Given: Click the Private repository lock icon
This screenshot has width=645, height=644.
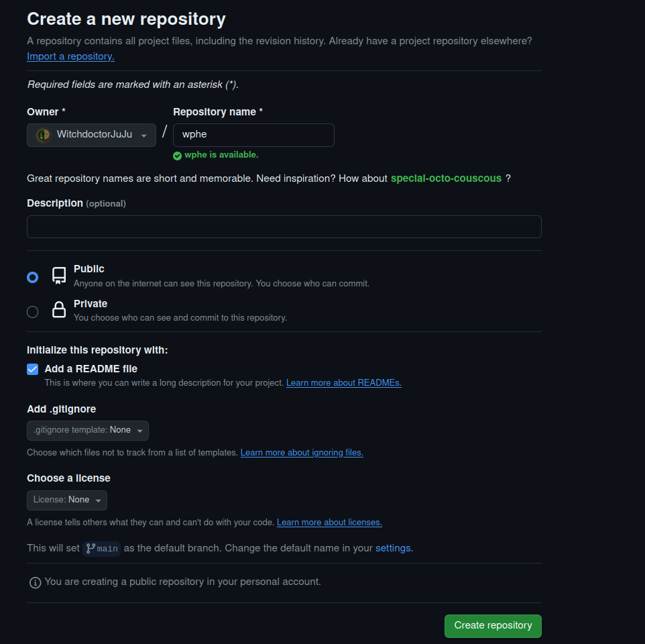Looking at the screenshot, I should 59,310.
